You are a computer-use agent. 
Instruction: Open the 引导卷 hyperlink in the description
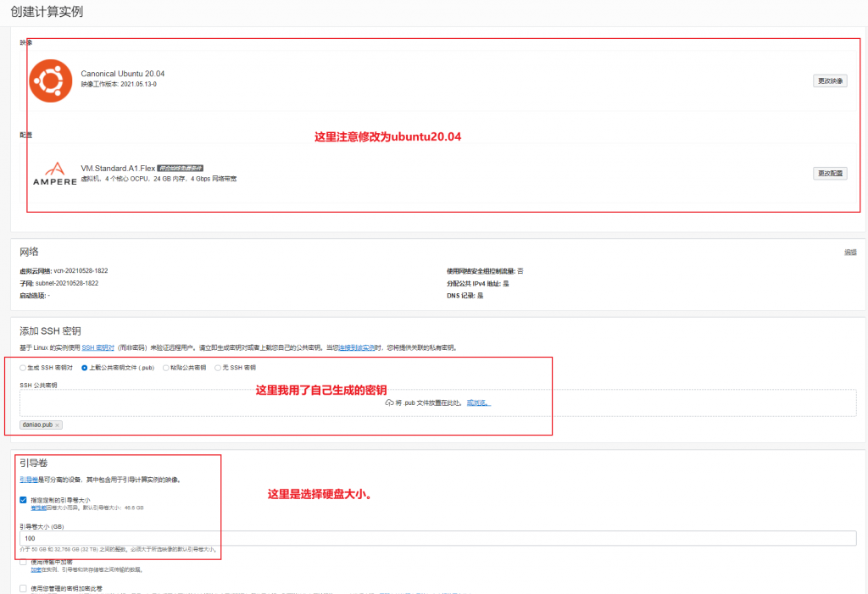click(29, 480)
